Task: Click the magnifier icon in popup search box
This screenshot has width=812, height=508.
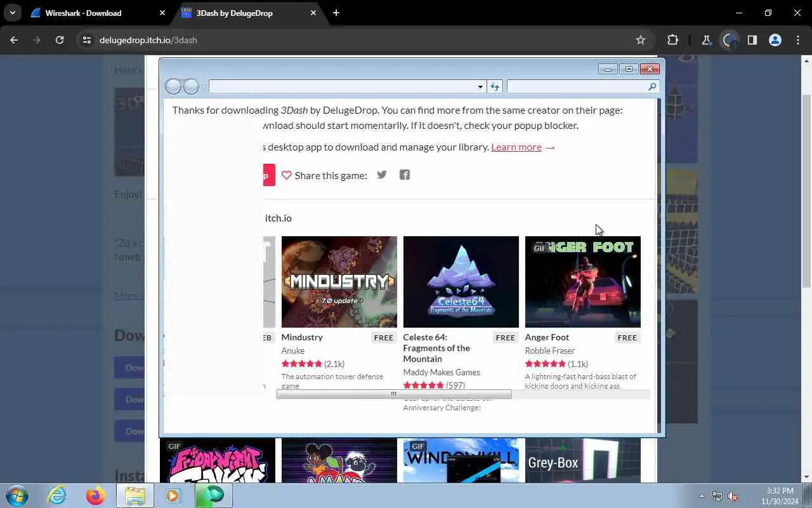Action: click(x=652, y=86)
